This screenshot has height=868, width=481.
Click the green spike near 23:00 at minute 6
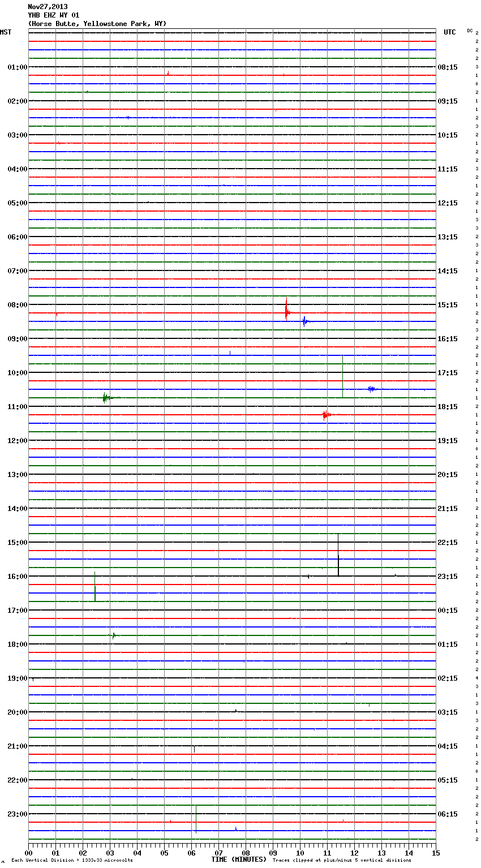(196, 819)
